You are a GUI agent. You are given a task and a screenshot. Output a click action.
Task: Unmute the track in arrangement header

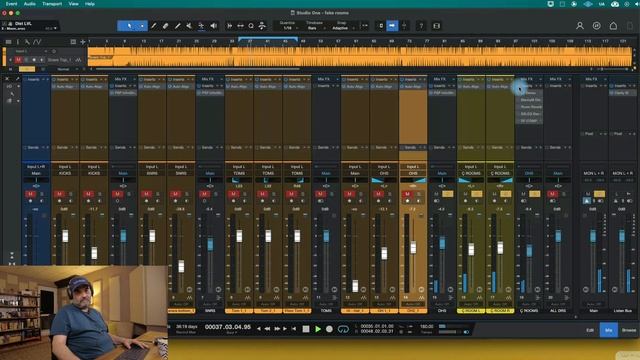18,60
